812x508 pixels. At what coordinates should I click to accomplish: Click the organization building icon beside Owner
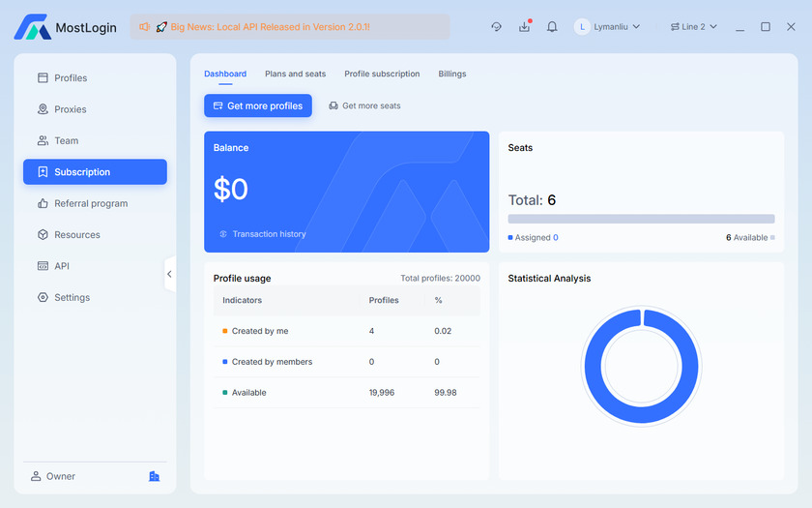[x=154, y=476]
